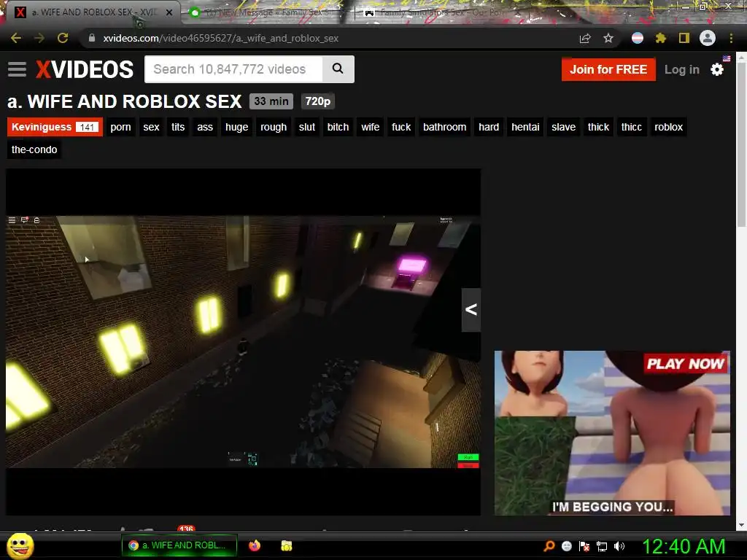The height and width of the screenshot is (560, 747).
Task: Bookmark this page with the star icon
Action: [x=608, y=38]
